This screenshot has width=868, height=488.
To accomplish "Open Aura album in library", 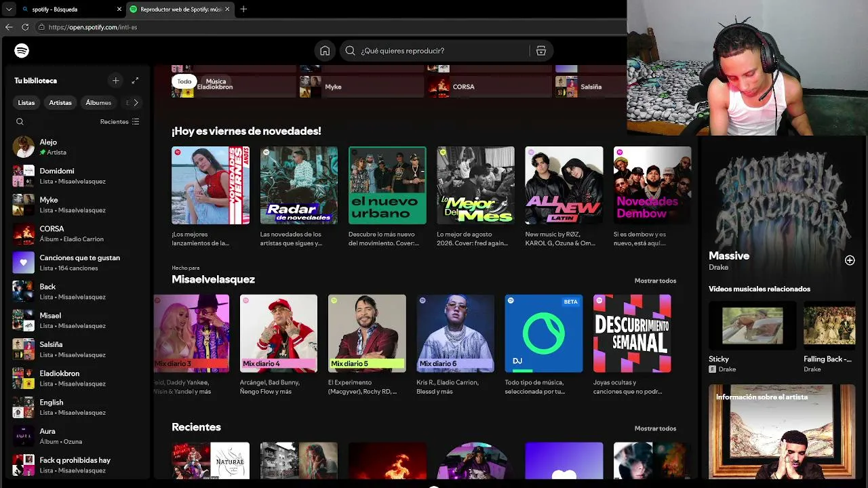I will [77, 436].
